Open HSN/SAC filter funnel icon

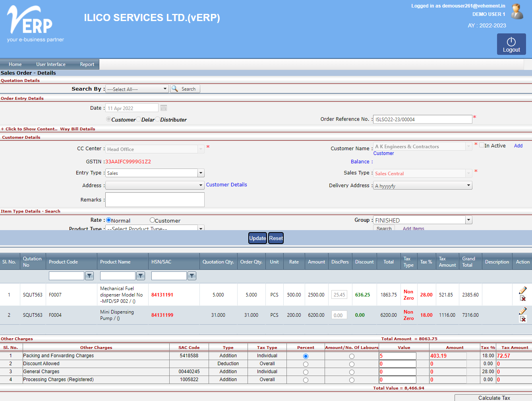click(x=192, y=276)
